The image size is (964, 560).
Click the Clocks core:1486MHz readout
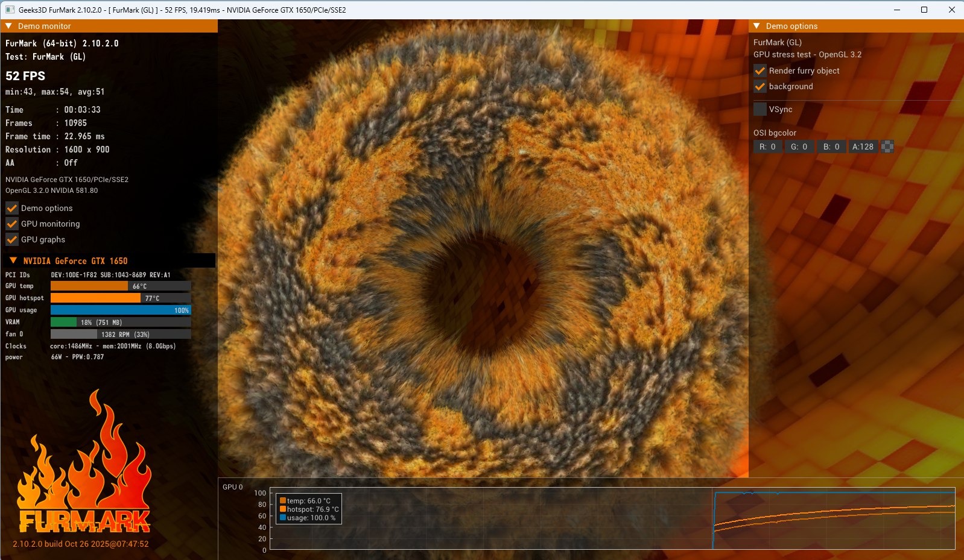coord(113,346)
